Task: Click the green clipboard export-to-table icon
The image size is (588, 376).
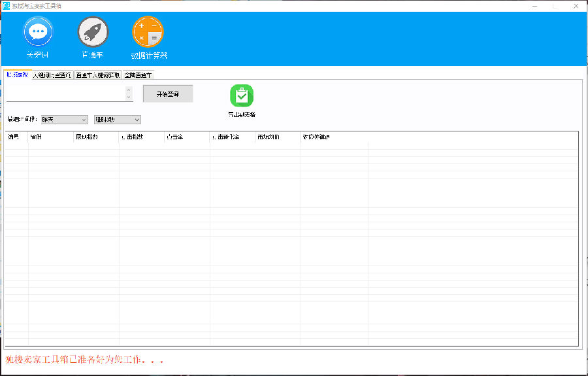Action: pyautogui.click(x=242, y=95)
